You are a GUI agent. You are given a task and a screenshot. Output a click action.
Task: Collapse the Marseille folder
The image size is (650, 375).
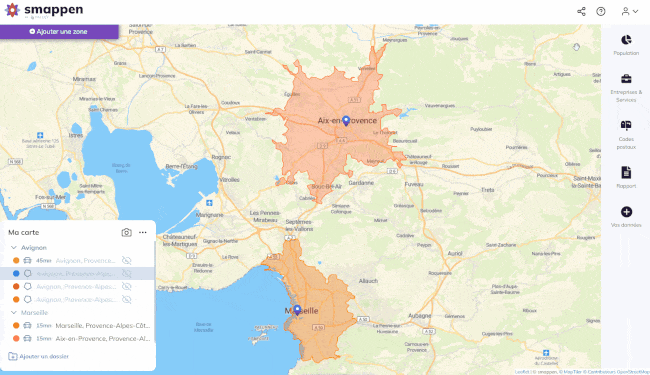click(x=14, y=312)
